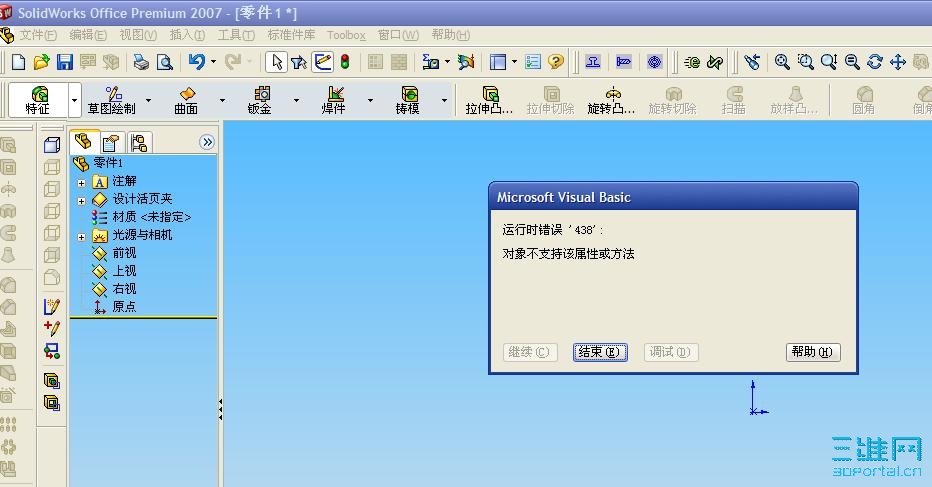The width and height of the screenshot is (932, 487).
Task: Click the yellow question mark help icon
Action: pos(556,62)
